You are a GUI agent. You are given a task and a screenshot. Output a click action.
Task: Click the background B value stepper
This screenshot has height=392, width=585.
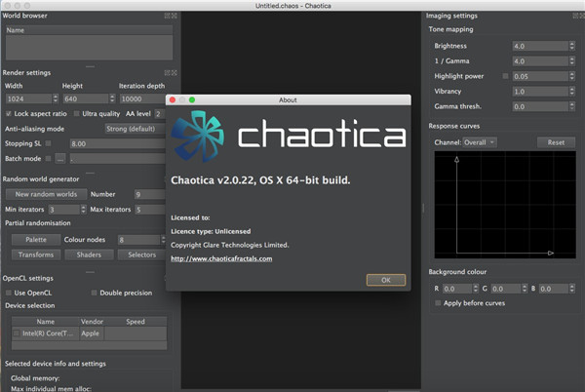point(572,289)
